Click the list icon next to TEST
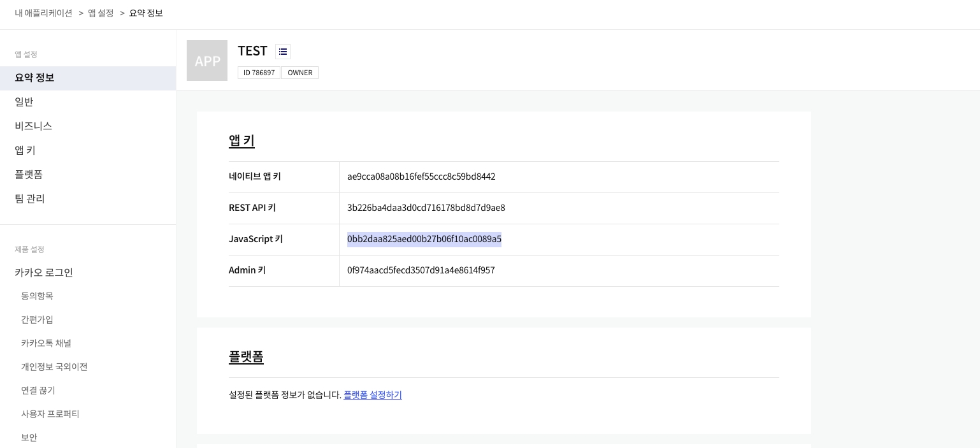980x448 pixels. coord(283,52)
